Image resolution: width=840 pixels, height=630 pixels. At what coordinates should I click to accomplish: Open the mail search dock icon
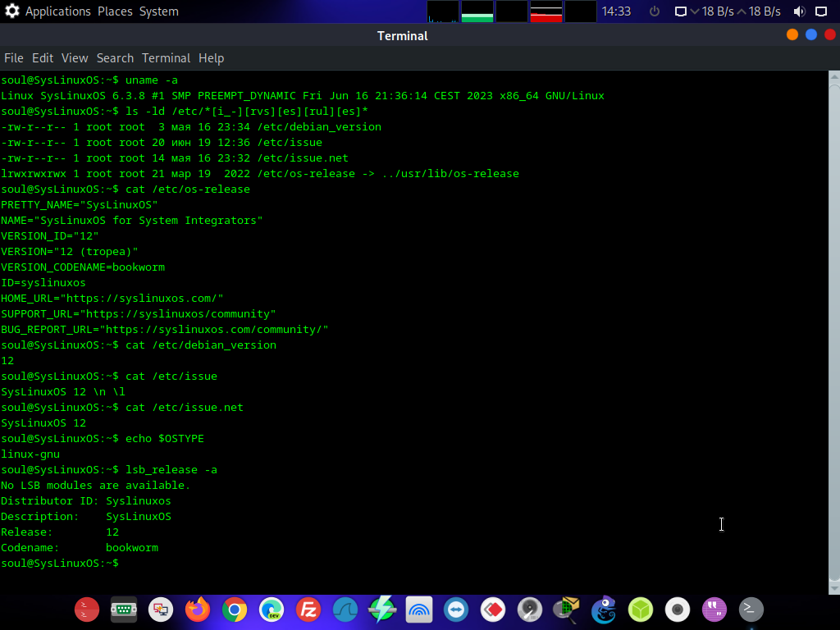(x=567, y=609)
